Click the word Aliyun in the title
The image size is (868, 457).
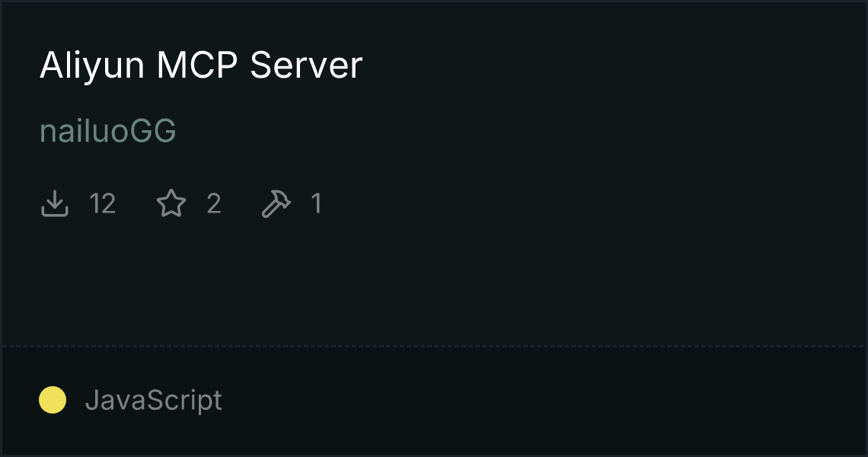point(92,66)
